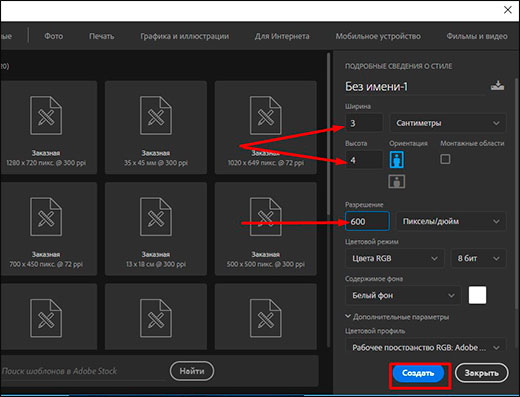Click the text 500 x 500 пикс. @ 300 ppi
The image size is (520, 397).
click(x=266, y=264)
